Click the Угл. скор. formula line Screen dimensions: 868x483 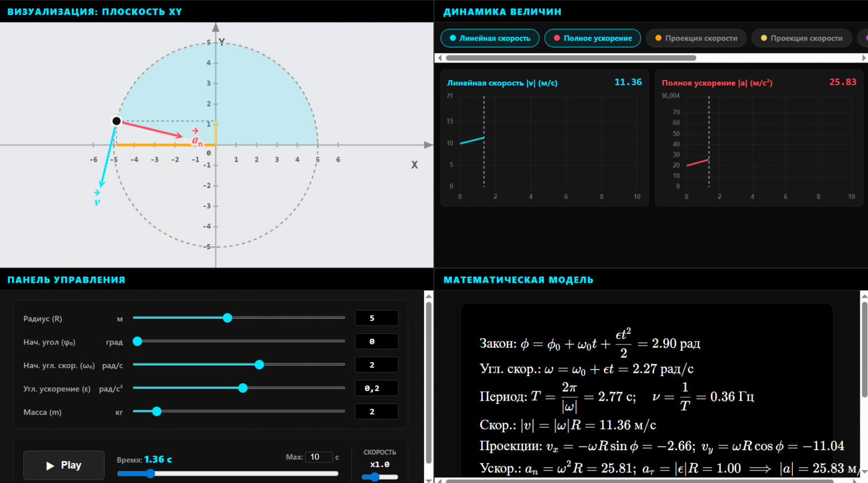pos(586,369)
